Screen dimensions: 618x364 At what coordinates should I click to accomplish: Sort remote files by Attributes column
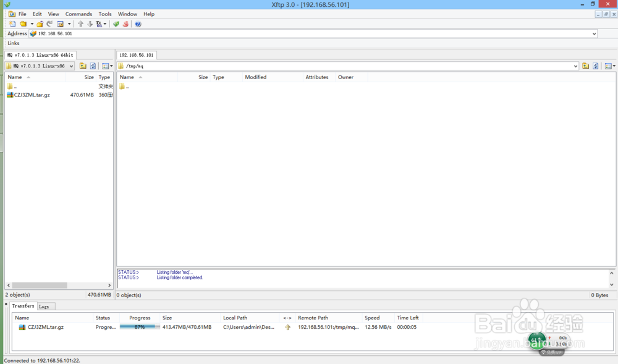pyautogui.click(x=319, y=77)
